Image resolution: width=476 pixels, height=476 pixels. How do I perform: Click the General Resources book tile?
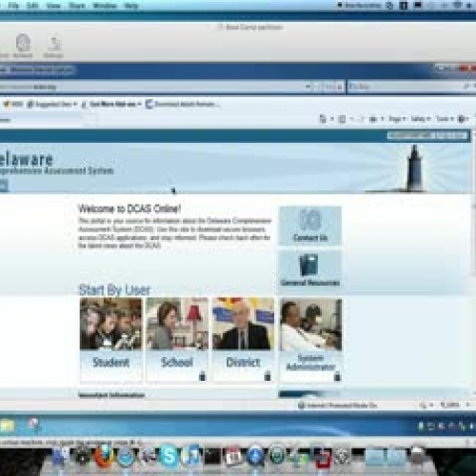[310, 269]
